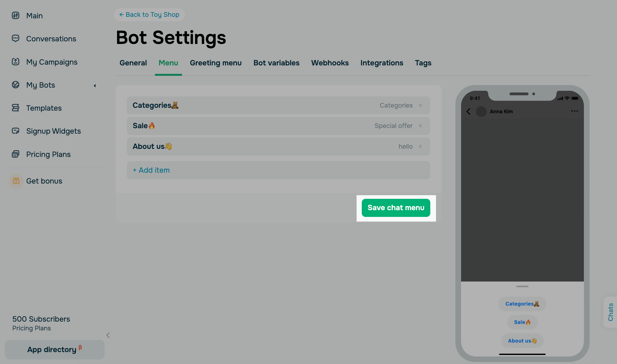Open the Webhooks tab
The width and height of the screenshot is (617, 364).
click(x=330, y=63)
